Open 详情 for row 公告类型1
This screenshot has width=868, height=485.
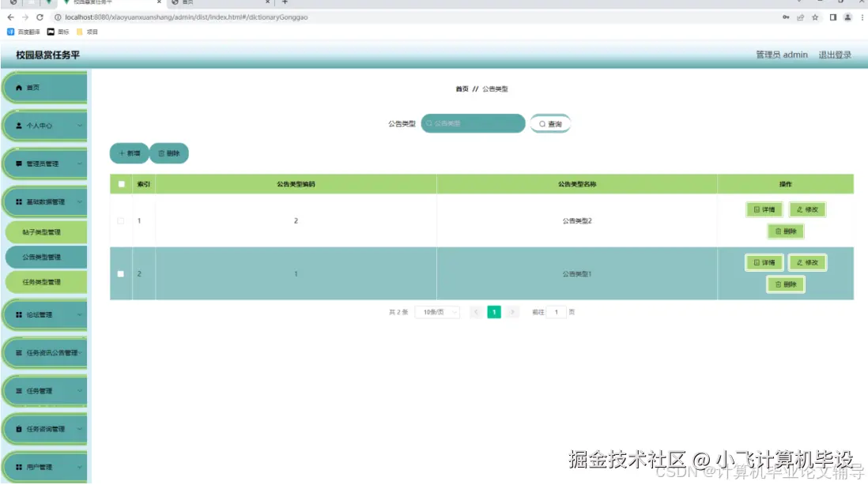(x=764, y=263)
